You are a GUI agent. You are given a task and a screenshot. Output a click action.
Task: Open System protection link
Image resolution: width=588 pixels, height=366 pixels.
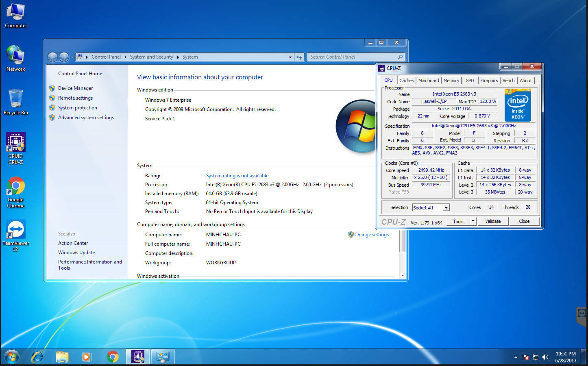[78, 108]
